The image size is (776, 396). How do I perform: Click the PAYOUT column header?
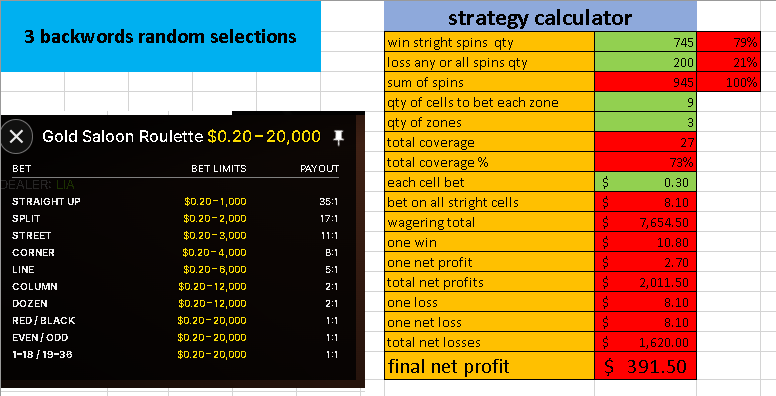(x=319, y=169)
